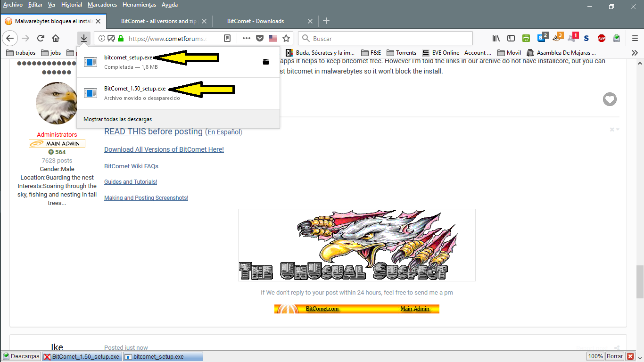This screenshot has width=644, height=362.
Task: Open Download All Versions of BitComet link
Action: [164, 149]
